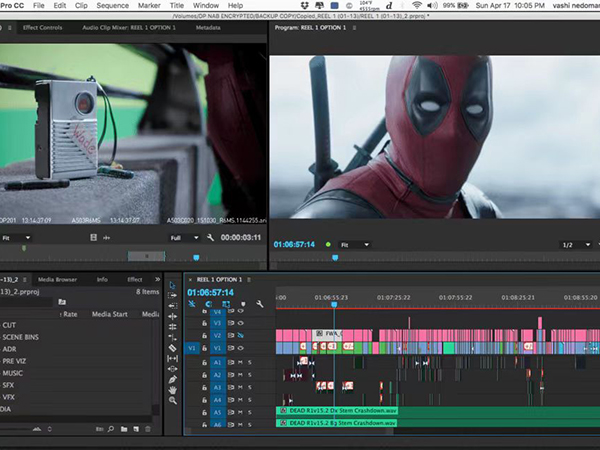Toggle V3 track output eye
Screen dimensions: 600x450
click(241, 323)
